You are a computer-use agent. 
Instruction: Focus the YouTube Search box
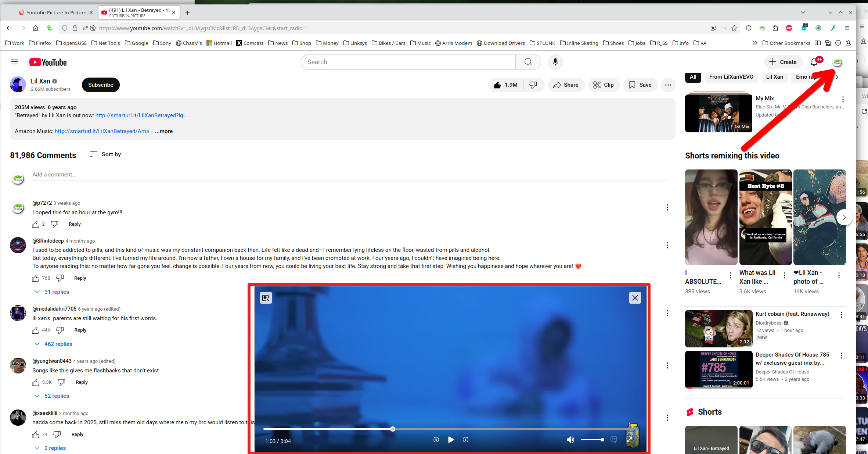tap(408, 62)
